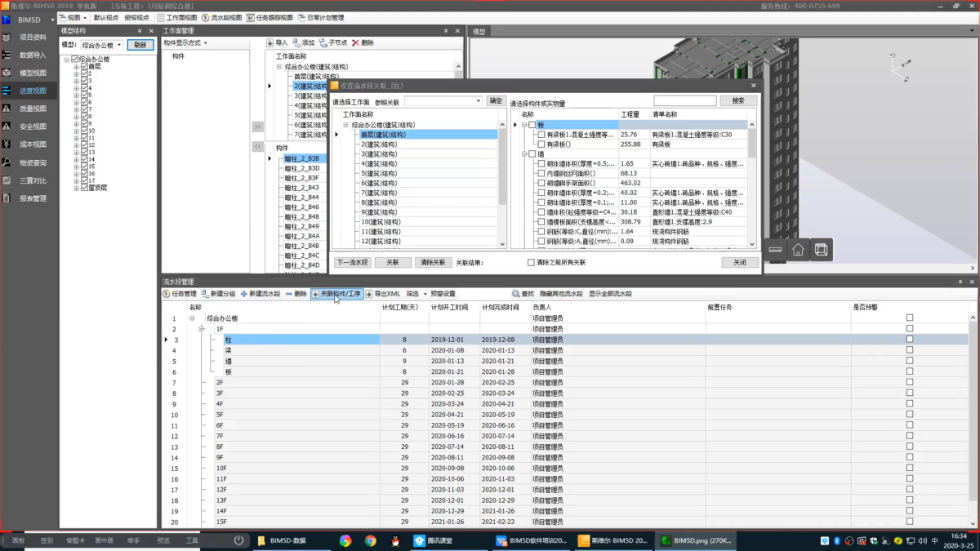Open the 模型 combo box showing 综合办公楼

pos(101,45)
